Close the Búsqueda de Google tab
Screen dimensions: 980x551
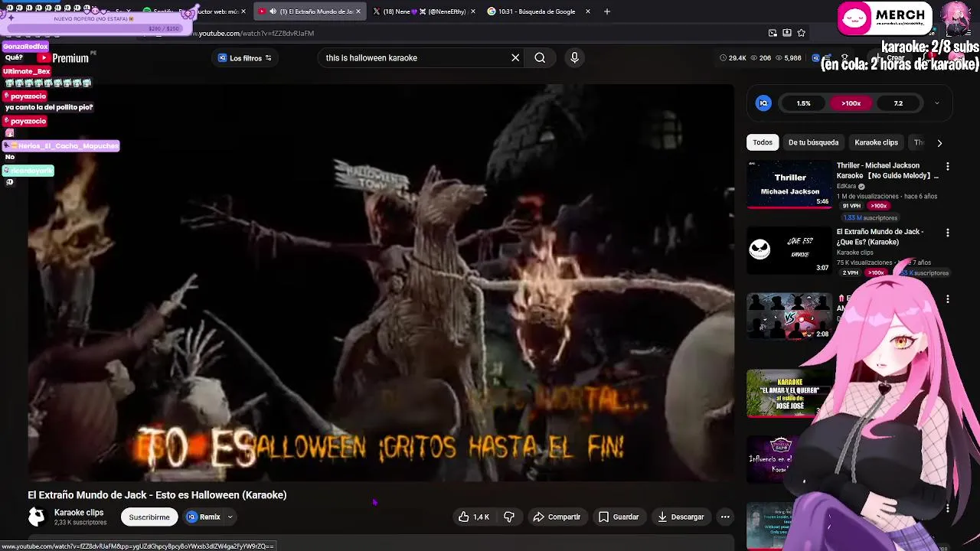click(588, 11)
